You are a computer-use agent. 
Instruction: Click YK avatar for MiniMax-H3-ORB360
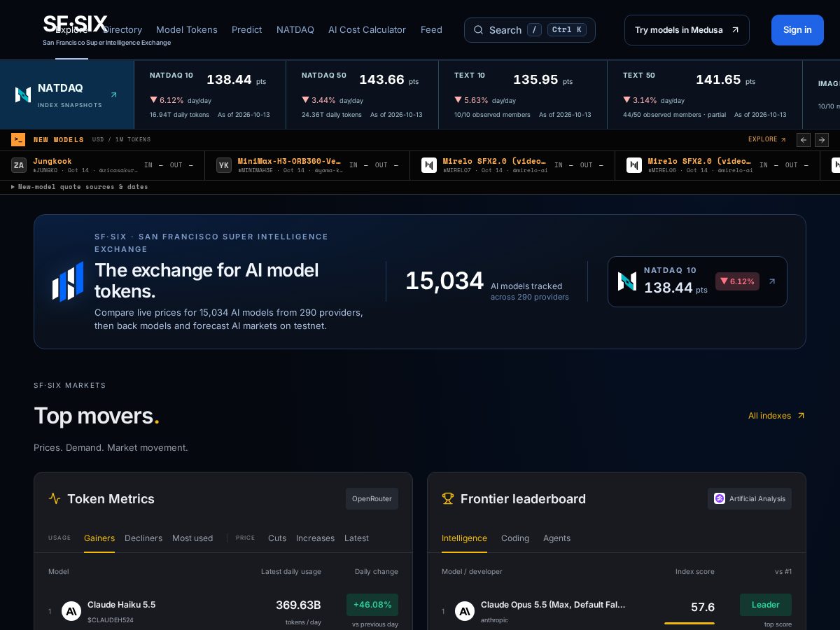coord(224,165)
